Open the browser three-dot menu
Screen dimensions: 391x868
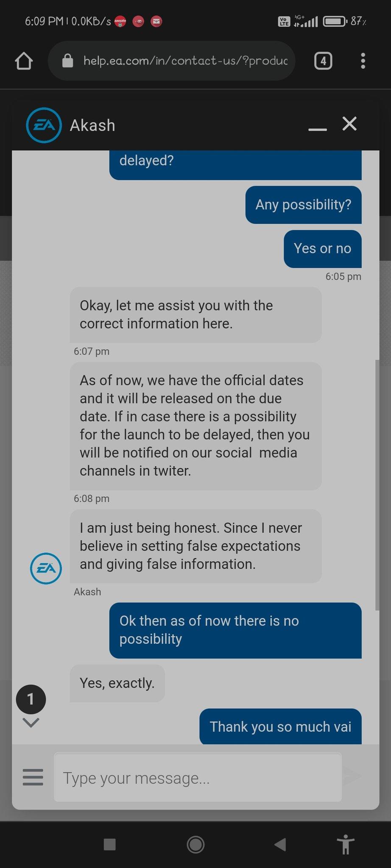pos(363,61)
